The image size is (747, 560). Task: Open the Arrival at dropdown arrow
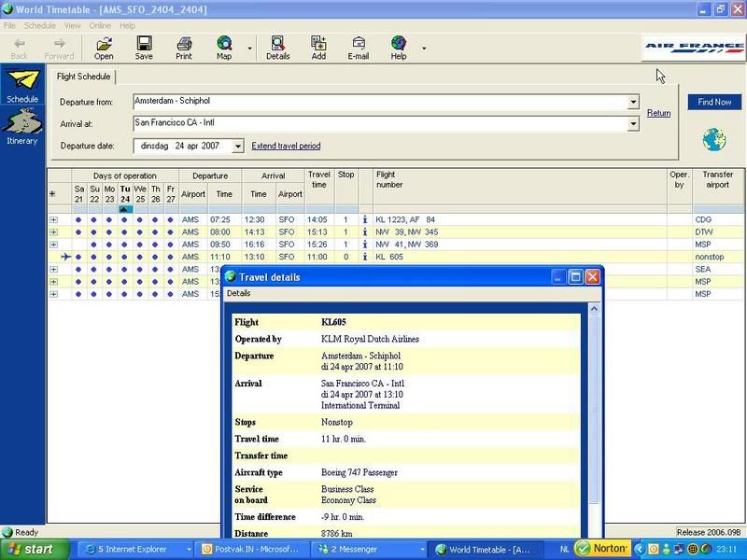pos(633,124)
